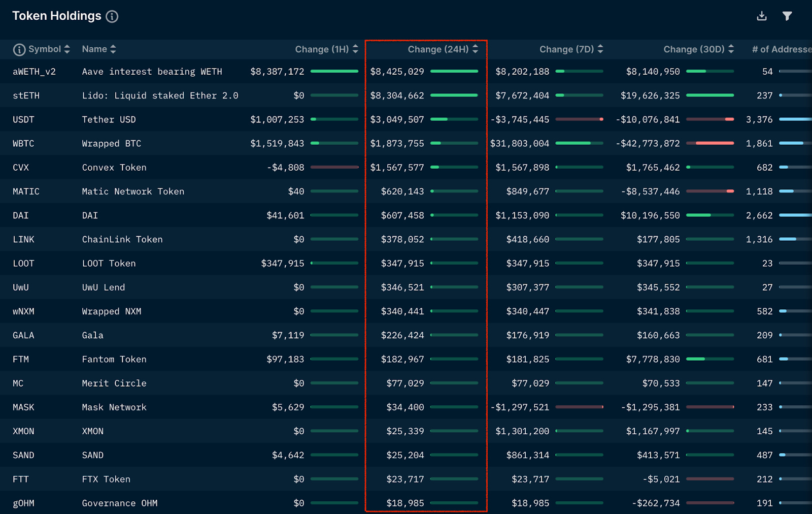
Task: Click SAND 7D change value $861,314
Action: [x=528, y=455]
